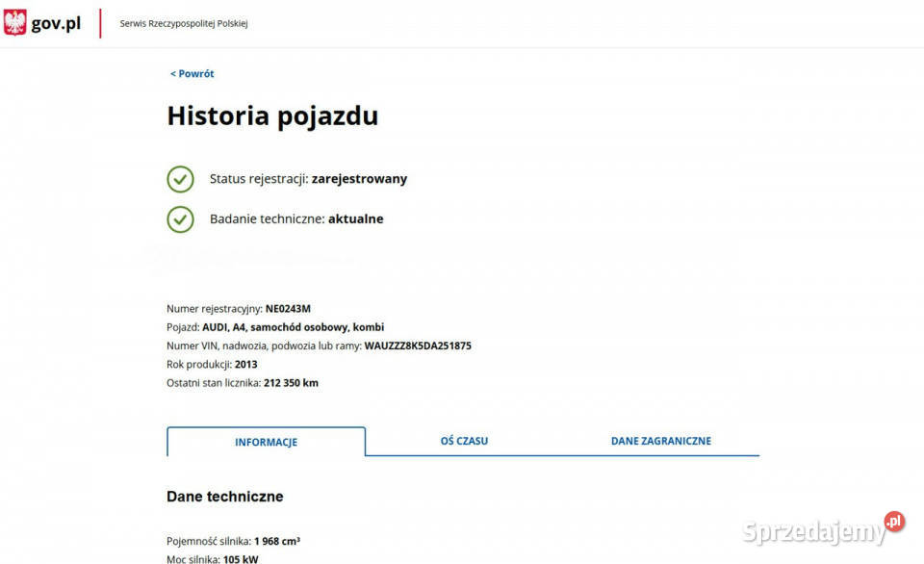
Task: Click the Sprzedajemy.pl watermark logo
Action: pyautogui.click(x=823, y=528)
